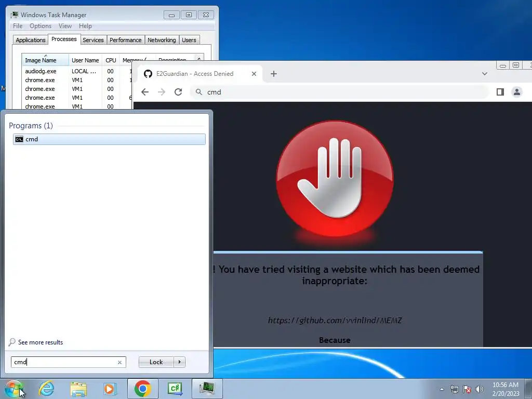The width and height of the screenshot is (532, 399).
Task: Expand the shutdown options arrow
Action: coord(179,362)
